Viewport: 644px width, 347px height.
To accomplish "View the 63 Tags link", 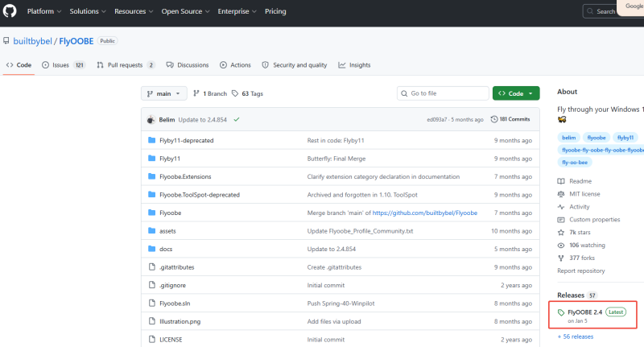I will [247, 93].
